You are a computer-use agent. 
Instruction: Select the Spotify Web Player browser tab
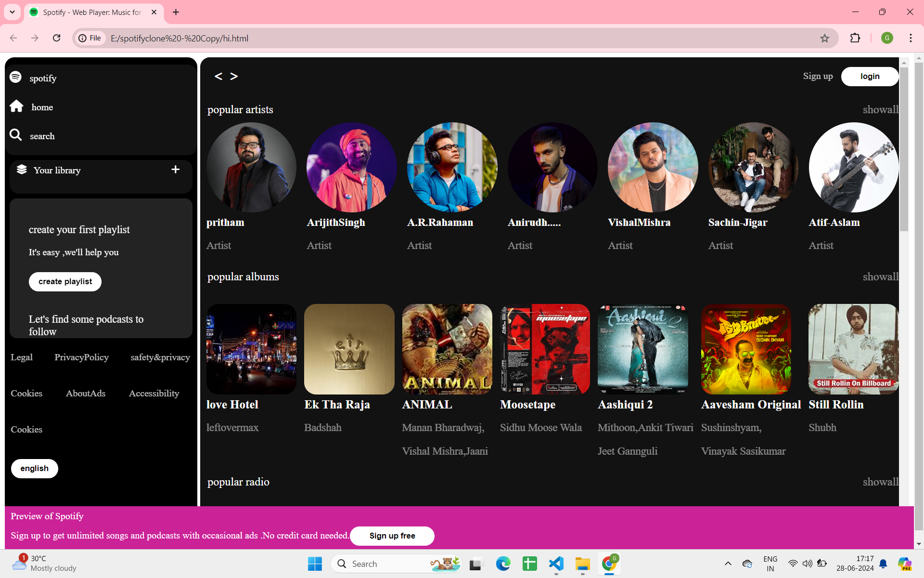coord(91,12)
